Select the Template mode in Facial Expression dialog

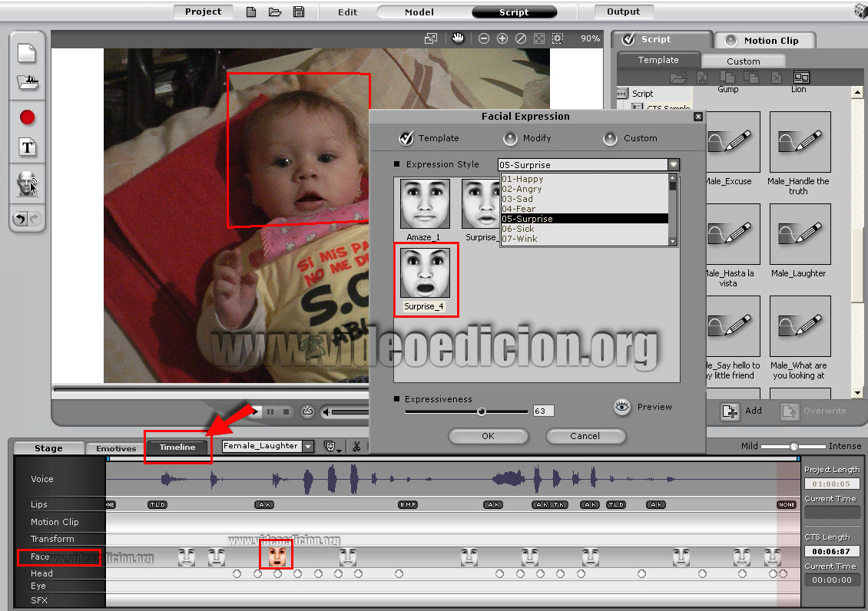(x=407, y=138)
